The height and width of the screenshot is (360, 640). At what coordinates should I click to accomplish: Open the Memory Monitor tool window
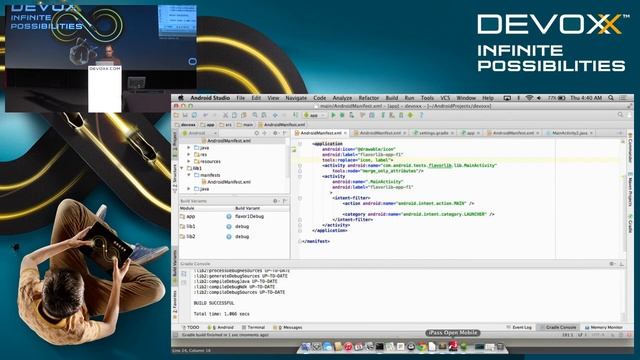click(604, 327)
